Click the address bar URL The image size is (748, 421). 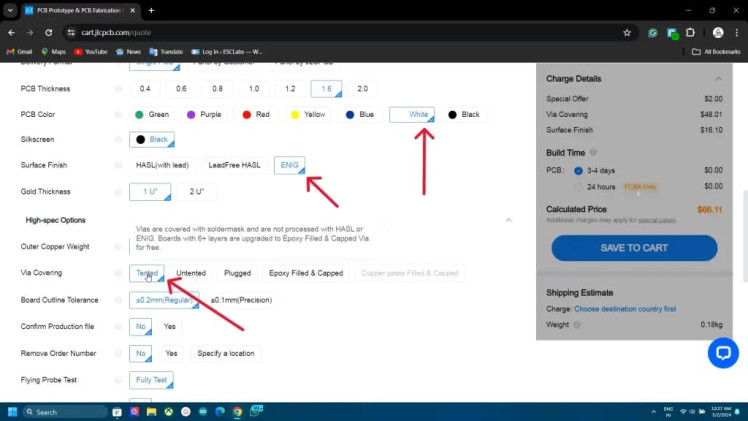(x=116, y=32)
